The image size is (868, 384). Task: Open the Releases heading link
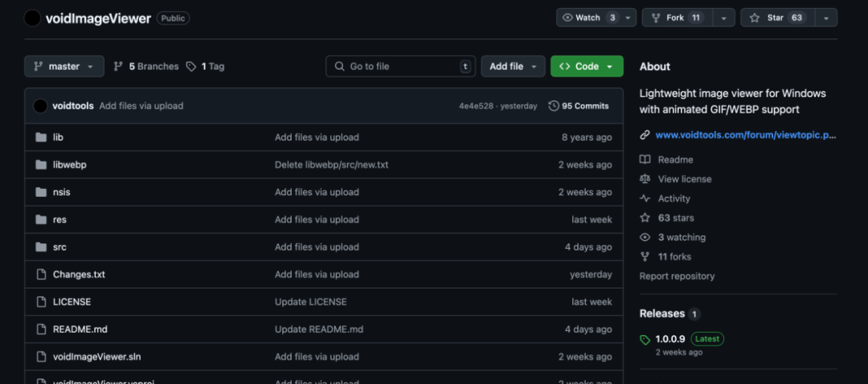pos(662,314)
